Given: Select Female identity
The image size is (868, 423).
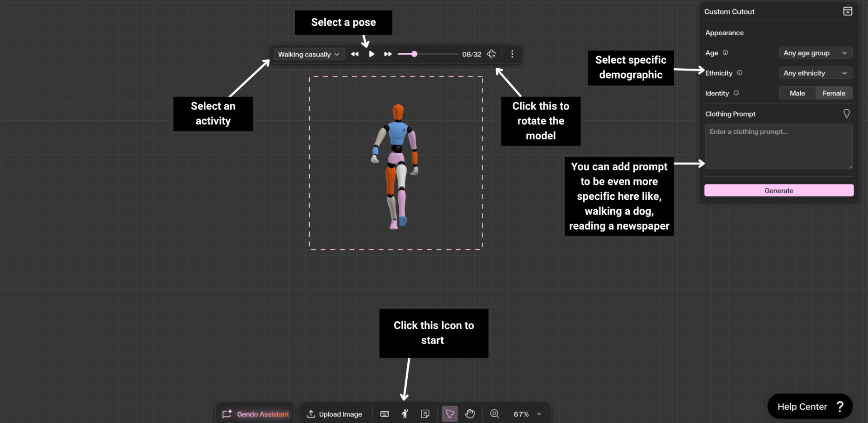Looking at the screenshot, I should pyautogui.click(x=834, y=93).
